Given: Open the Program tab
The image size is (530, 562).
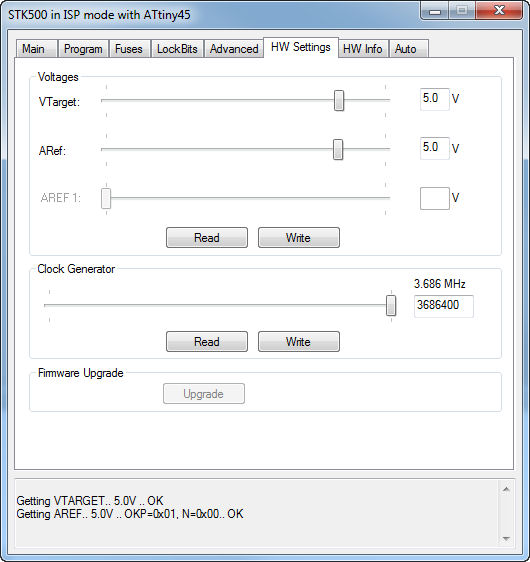Looking at the screenshot, I should 83,49.
